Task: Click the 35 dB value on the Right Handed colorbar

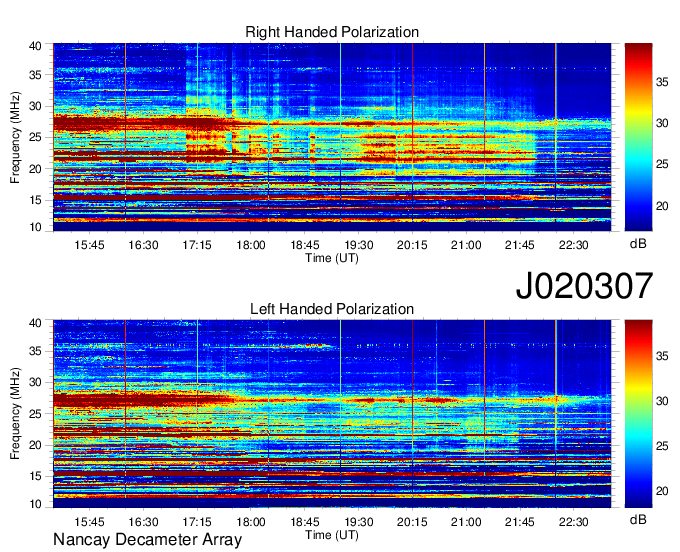Action: [662, 82]
